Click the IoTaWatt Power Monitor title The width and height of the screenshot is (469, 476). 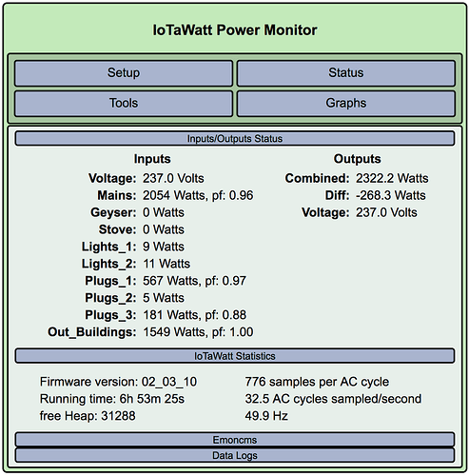pyautogui.click(x=235, y=30)
